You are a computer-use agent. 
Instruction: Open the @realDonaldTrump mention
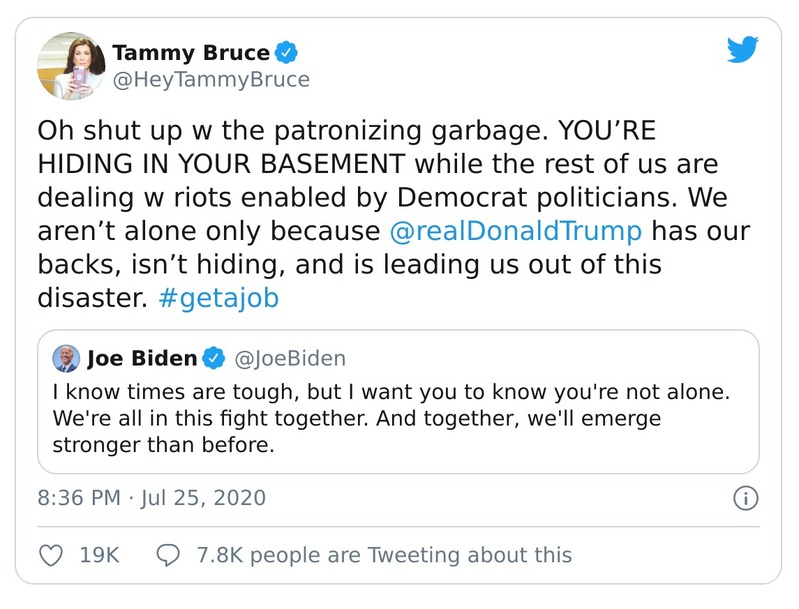pos(517,230)
